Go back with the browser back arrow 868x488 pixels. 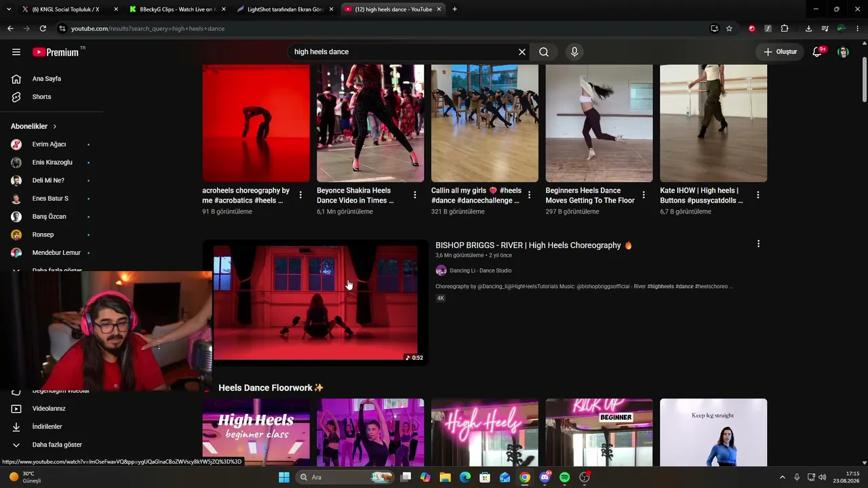[x=10, y=28]
